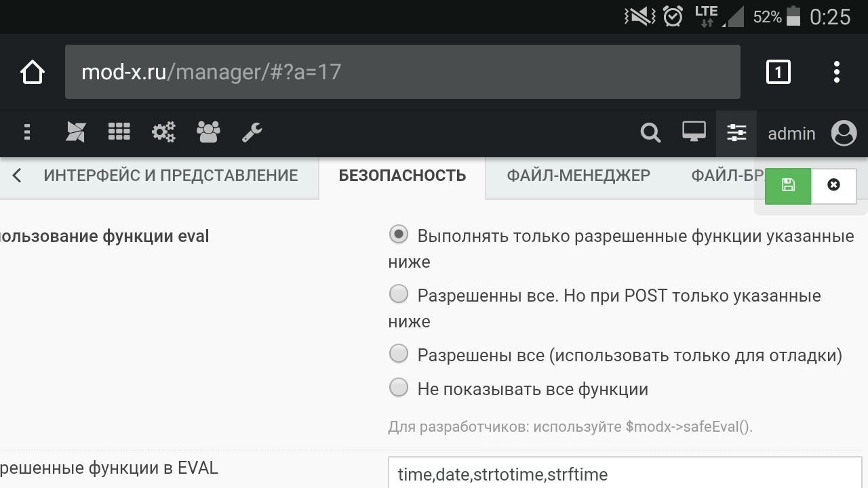
Task: Click the monitor preview icon
Action: (x=694, y=132)
